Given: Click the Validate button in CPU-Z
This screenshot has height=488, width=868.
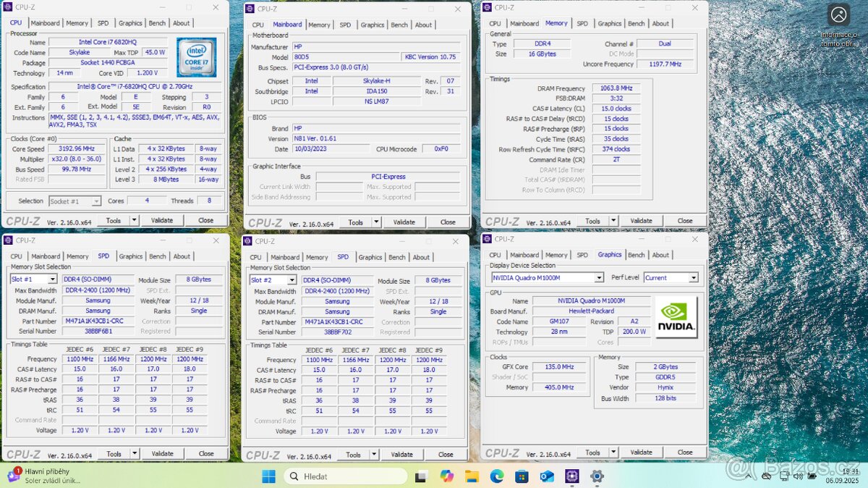Looking at the screenshot, I should coord(161,219).
